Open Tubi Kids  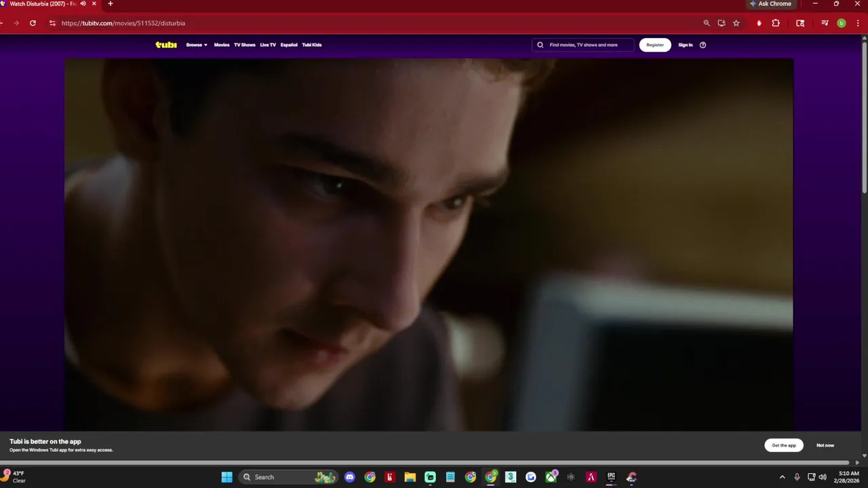(312, 45)
